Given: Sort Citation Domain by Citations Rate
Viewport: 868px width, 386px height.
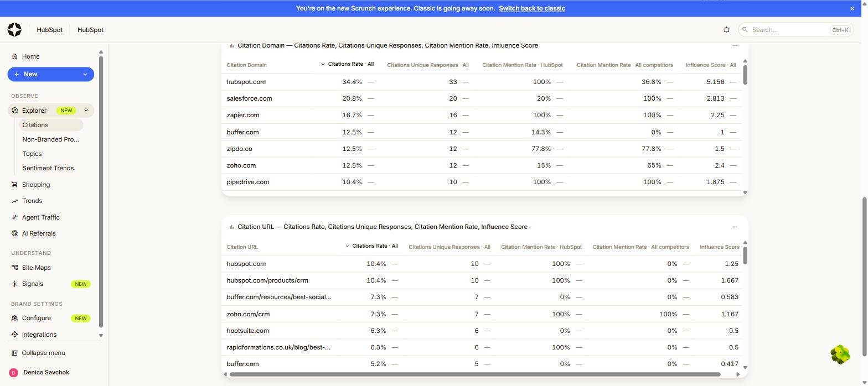Looking at the screenshot, I should [348, 64].
